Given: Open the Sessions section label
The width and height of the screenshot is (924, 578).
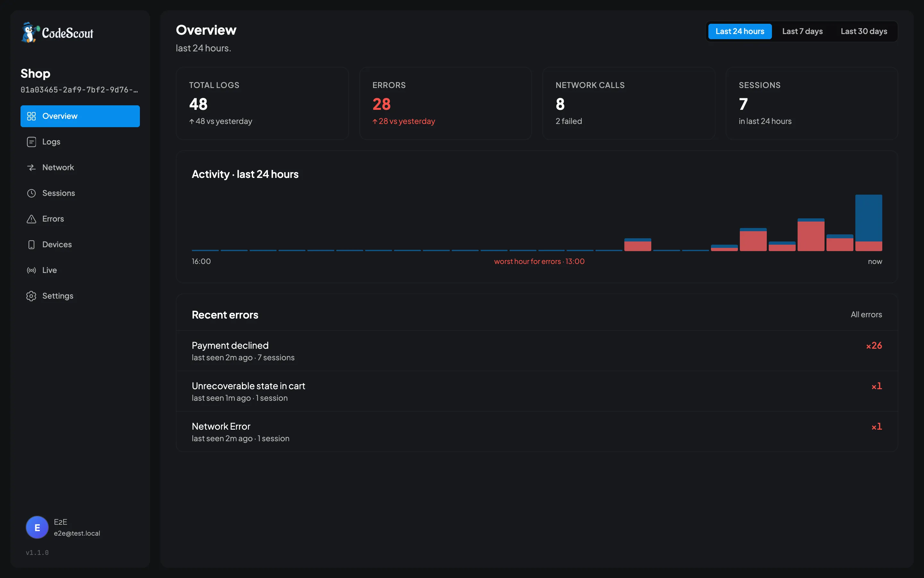Looking at the screenshot, I should (x=58, y=193).
